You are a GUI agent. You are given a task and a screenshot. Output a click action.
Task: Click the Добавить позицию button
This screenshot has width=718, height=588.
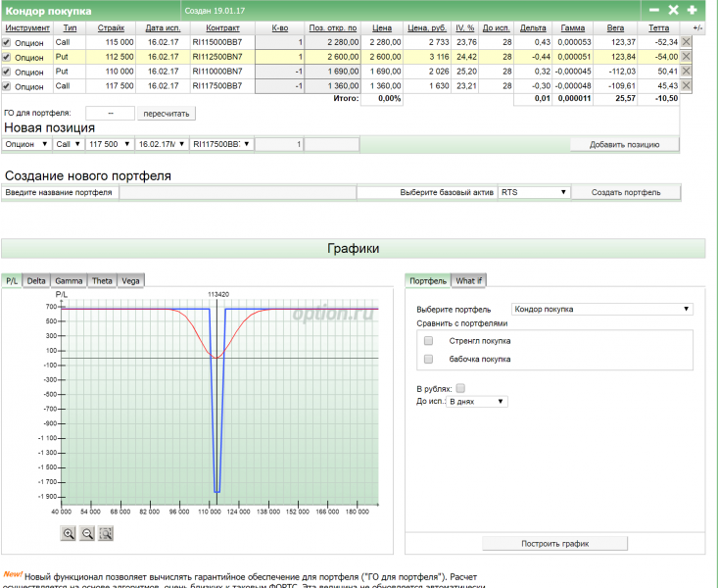(x=625, y=144)
